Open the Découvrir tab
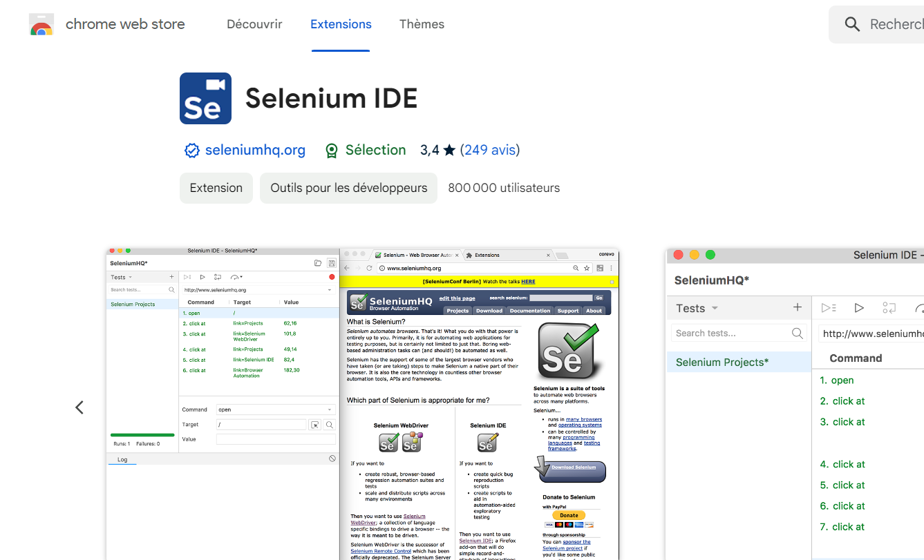The height and width of the screenshot is (560, 924). pyautogui.click(x=254, y=24)
